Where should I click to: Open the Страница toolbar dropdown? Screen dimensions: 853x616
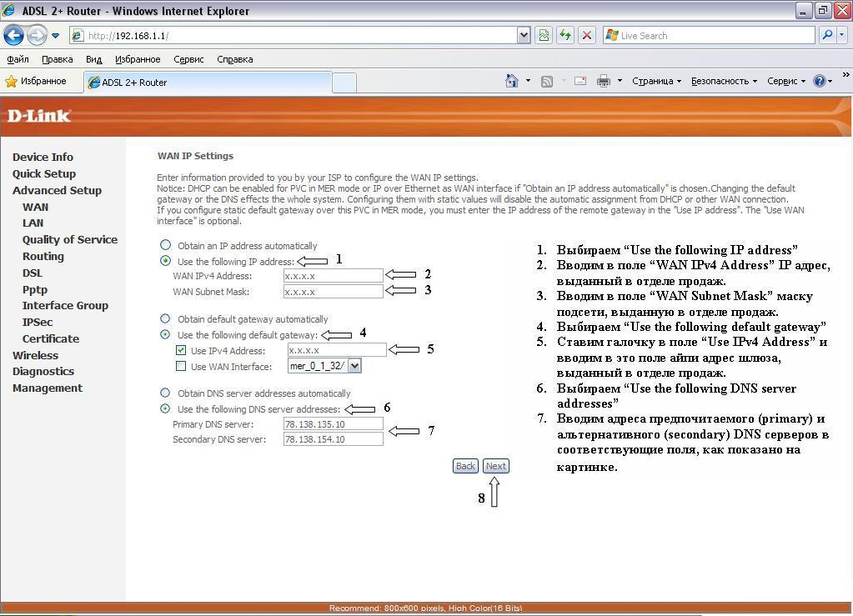[656, 81]
